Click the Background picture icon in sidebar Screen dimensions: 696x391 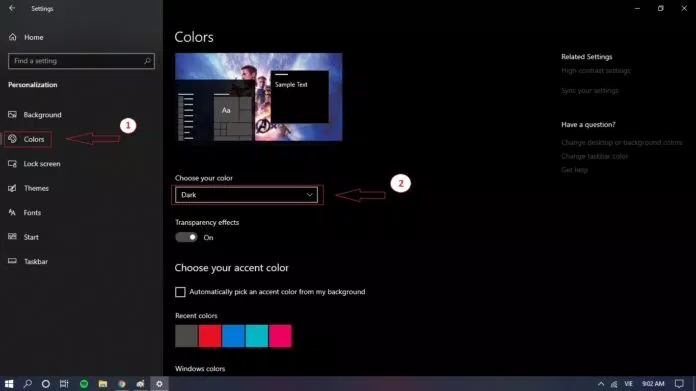point(12,115)
